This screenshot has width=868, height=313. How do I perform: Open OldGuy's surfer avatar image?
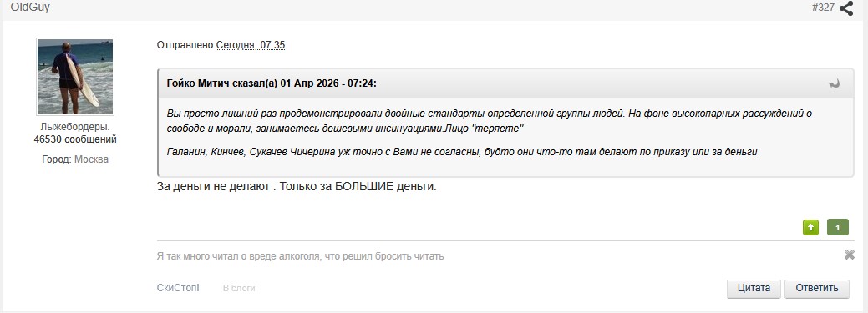74,76
